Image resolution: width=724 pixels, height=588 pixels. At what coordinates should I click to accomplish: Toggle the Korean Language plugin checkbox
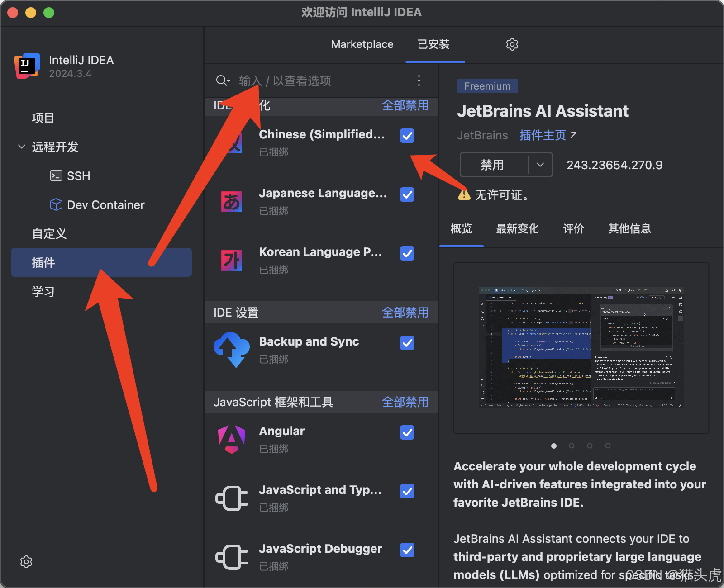407,253
